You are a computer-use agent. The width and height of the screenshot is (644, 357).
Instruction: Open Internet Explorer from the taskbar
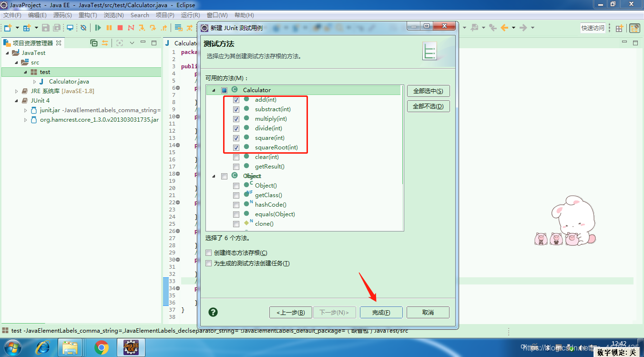click(42, 347)
